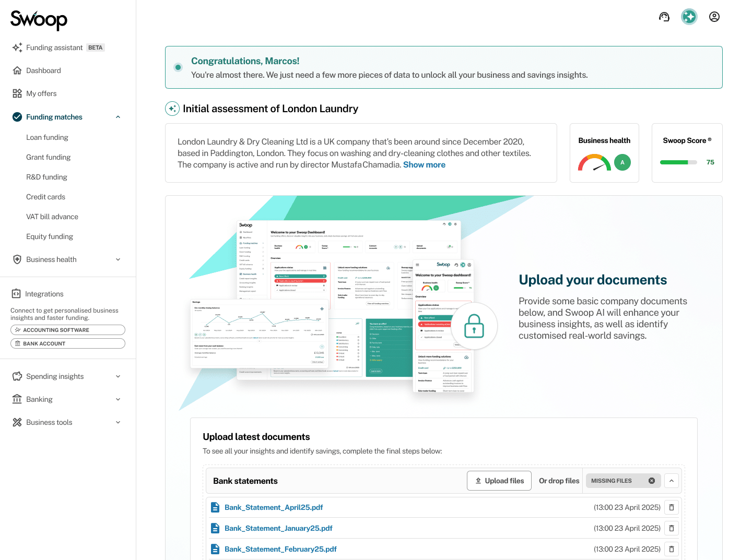Remove Bank_Statement_January25.pdf with the trash icon
Image resolution: width=752 pixels, height=560 pixels.
[x=671, y=528]
